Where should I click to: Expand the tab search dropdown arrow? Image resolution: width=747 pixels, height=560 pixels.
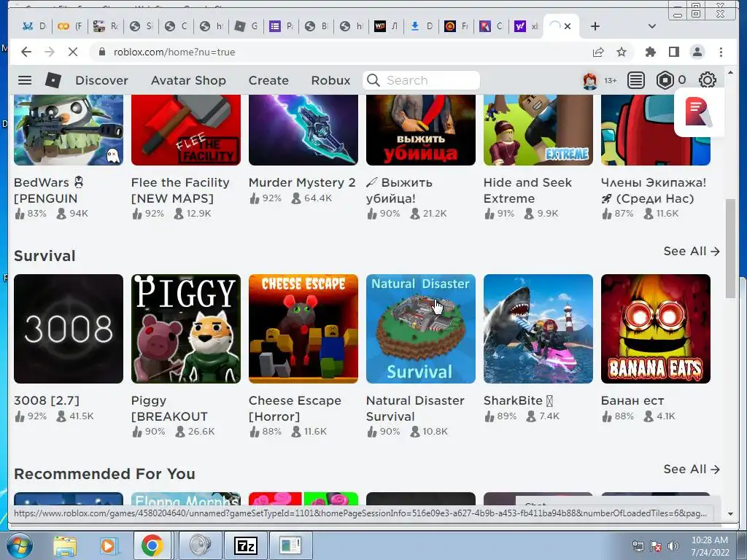[x=652, y=26]
